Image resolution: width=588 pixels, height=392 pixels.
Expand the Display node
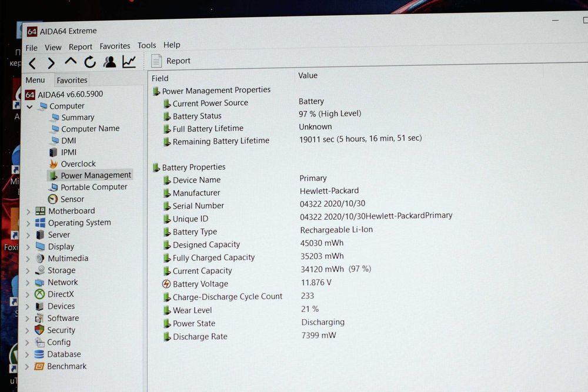click(x=28, y=247)
